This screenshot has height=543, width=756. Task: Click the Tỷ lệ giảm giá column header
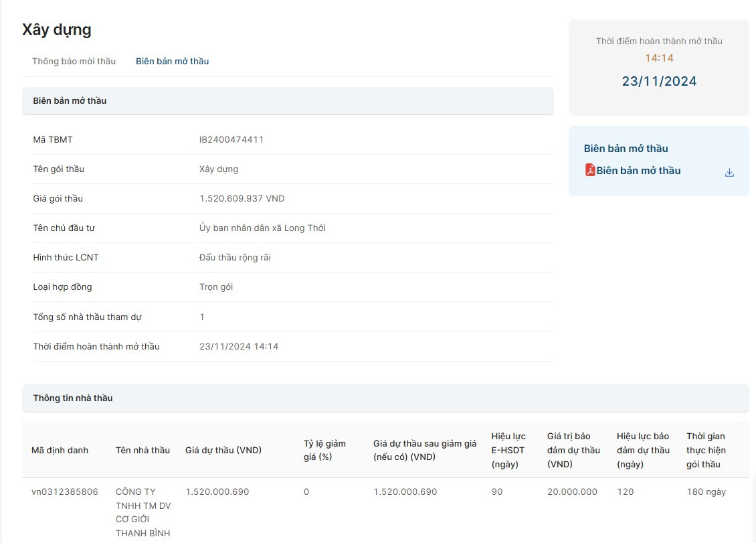(324, 450)
